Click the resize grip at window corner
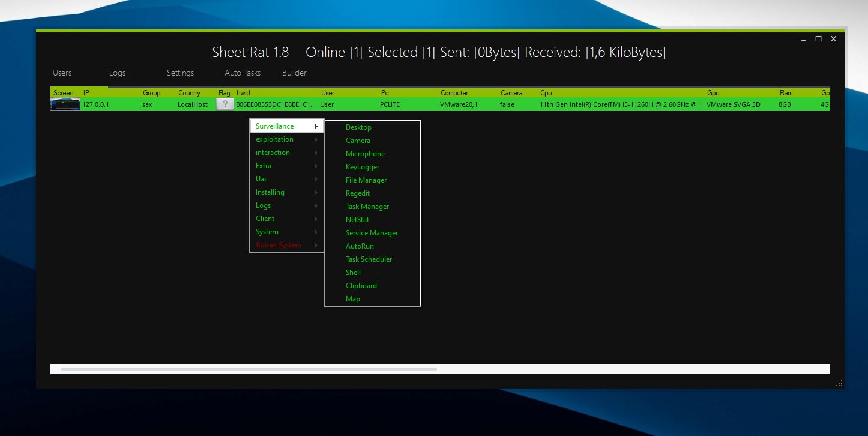 pyautogui.click(x=839, y=383)
